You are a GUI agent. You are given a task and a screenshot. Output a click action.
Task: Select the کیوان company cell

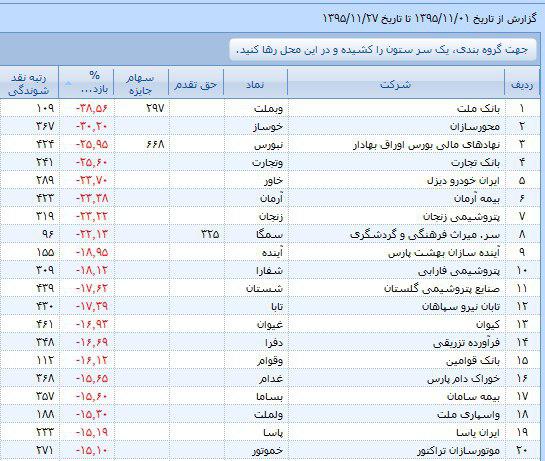(397, 324)
